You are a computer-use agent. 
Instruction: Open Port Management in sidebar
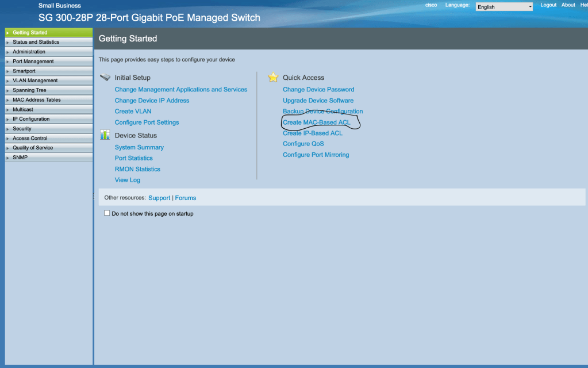(x=33, y=62)
